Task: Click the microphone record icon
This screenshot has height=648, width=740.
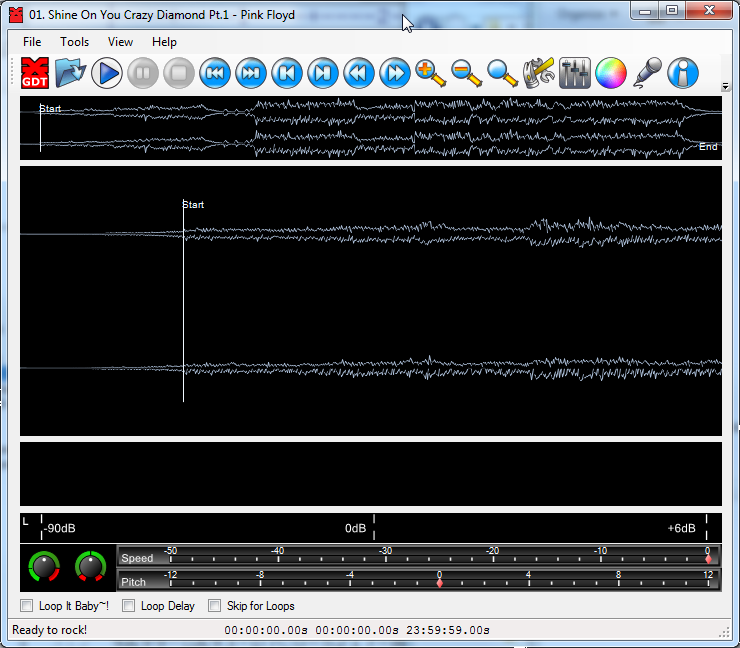Action: [647, 73]
